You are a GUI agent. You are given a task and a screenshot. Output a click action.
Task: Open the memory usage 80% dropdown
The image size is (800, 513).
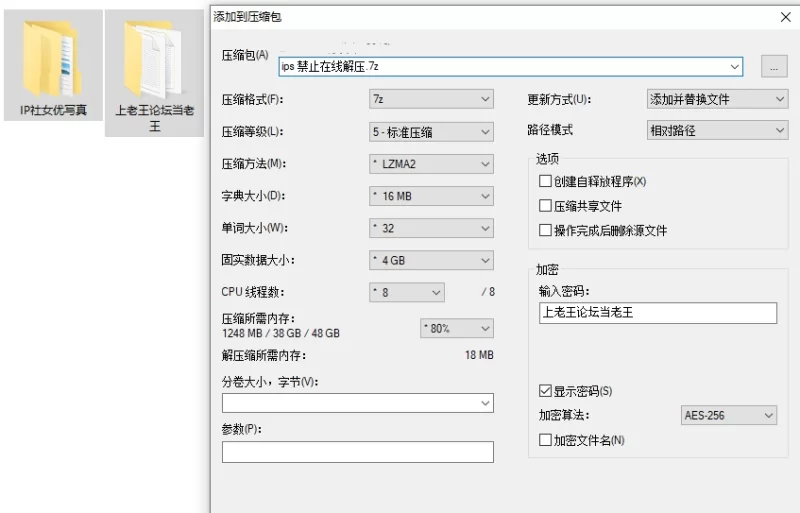457,328
